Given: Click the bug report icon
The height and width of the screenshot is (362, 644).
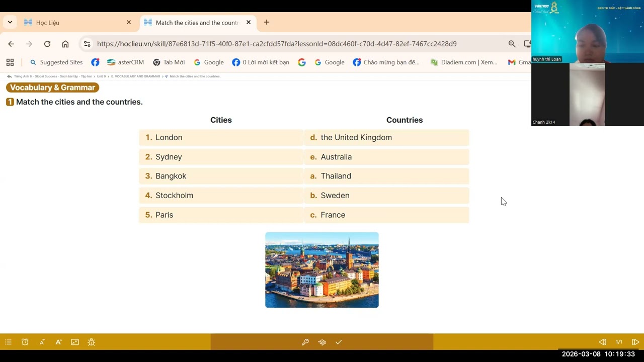Looking at the screenshot, I should (91, 342).
